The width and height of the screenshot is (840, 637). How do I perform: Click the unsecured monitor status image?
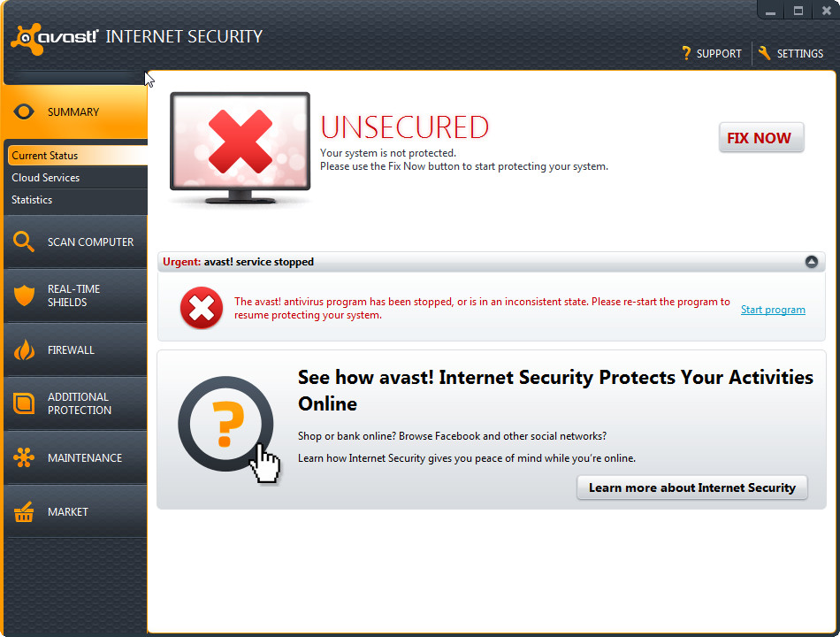click(x=240, y=146)
